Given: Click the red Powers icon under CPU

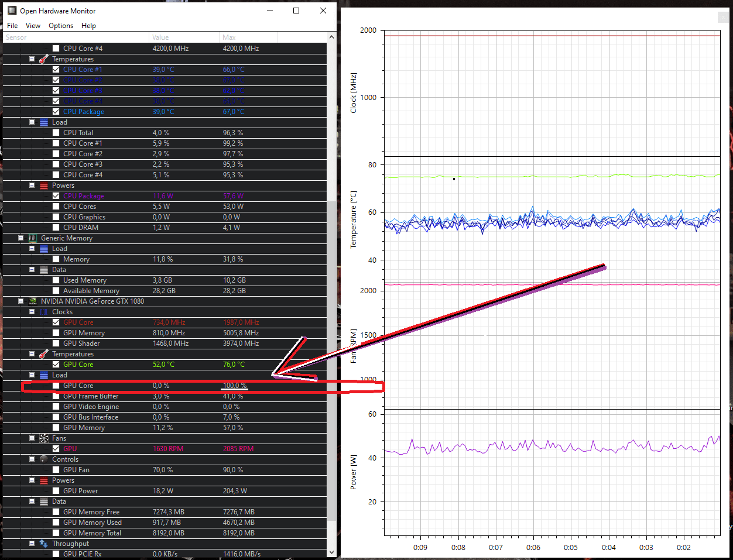Looking at the screenshot, I should click(x=44, y=185).
